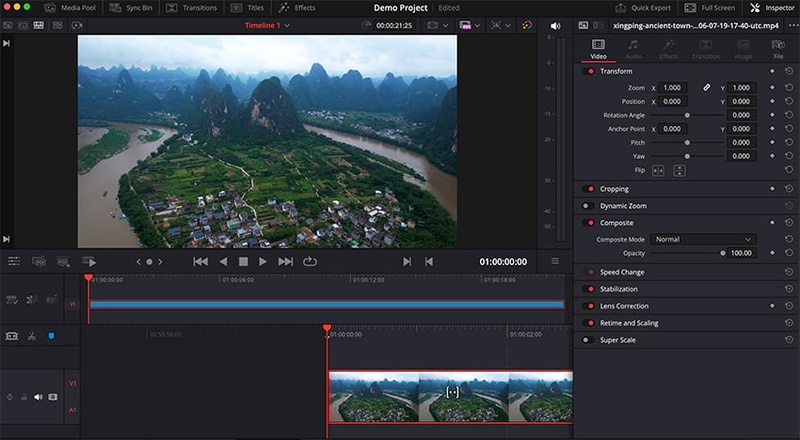Image resolution: width=800 pixels, height=440 pixels.
Task: Mute track V1 audio speaker icon
Action: coord(38,397)
